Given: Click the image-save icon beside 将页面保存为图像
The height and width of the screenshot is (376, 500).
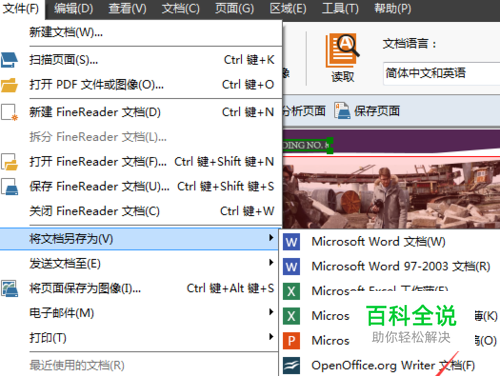Looking at the screenshot, I should (9, 289).
